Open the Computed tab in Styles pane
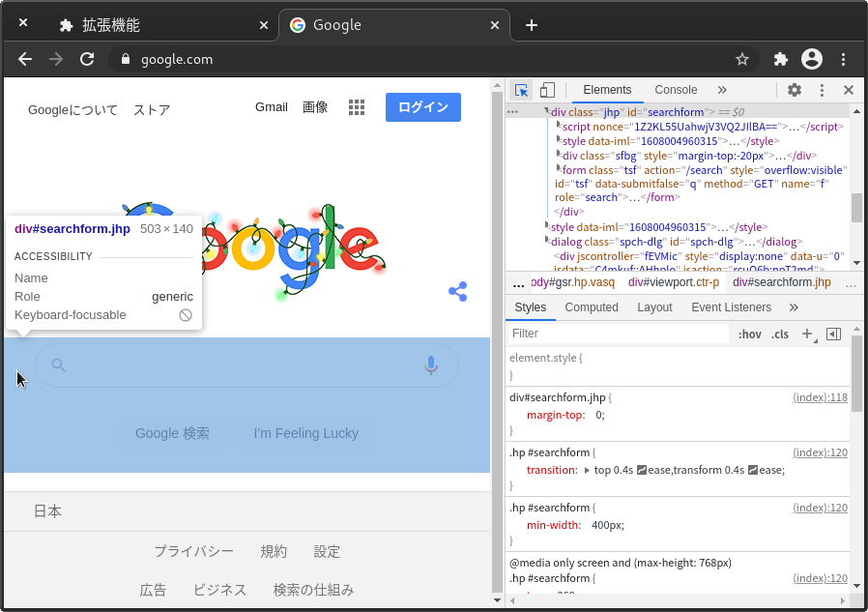Viewport: 868px width, 612px height. 592,307
